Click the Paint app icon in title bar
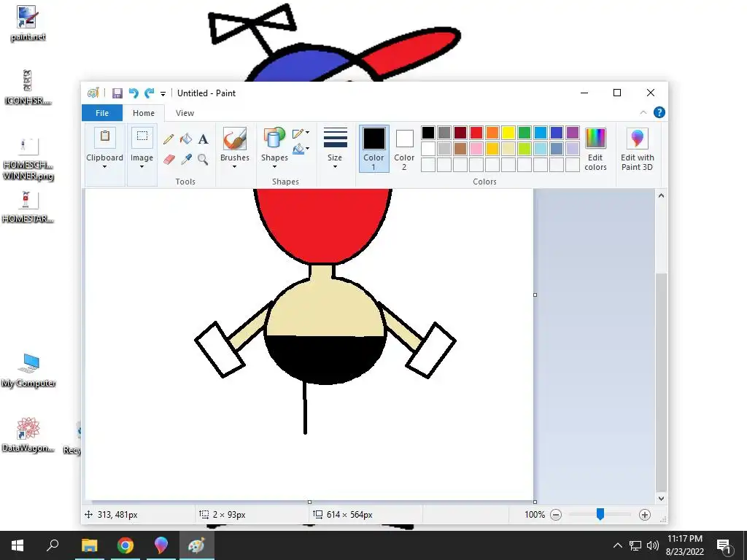Screen dimensions: 747x560 click(93, 93)
